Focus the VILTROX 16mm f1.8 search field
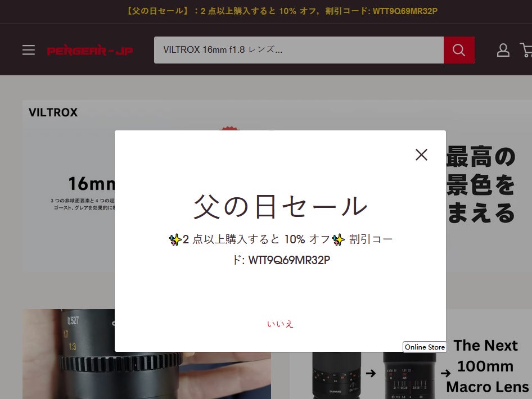 (299, 50)
